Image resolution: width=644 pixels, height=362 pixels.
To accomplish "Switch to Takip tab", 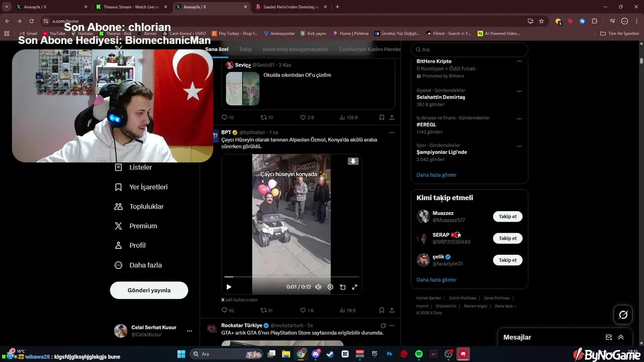I will click(246, 49).
